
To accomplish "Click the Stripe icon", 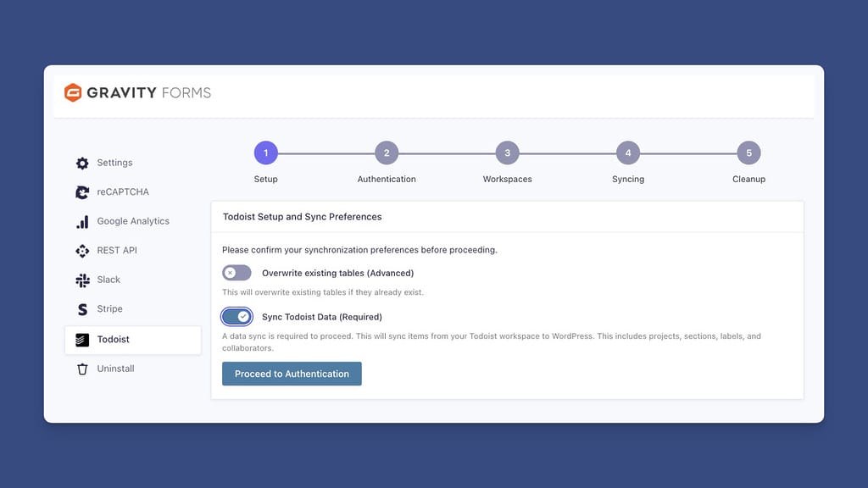I will (x=81, y=308).
